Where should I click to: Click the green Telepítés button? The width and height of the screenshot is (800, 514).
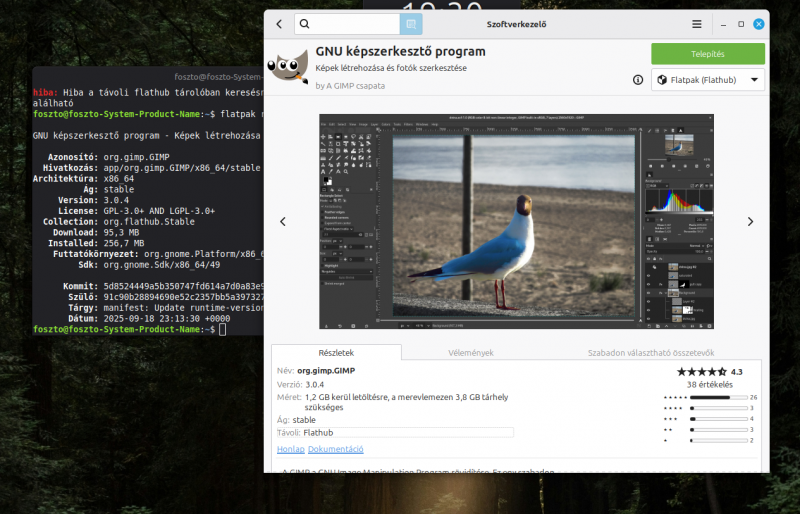coord(708,54)
